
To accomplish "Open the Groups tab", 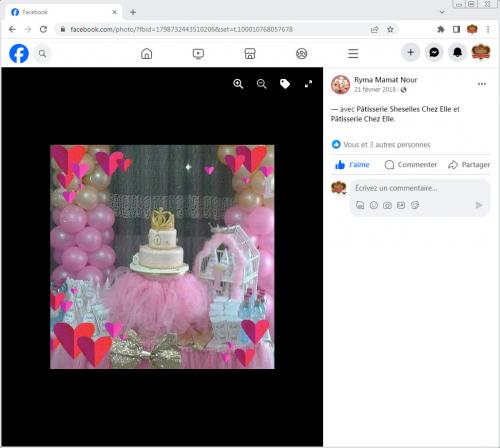I will click(302, 53).
